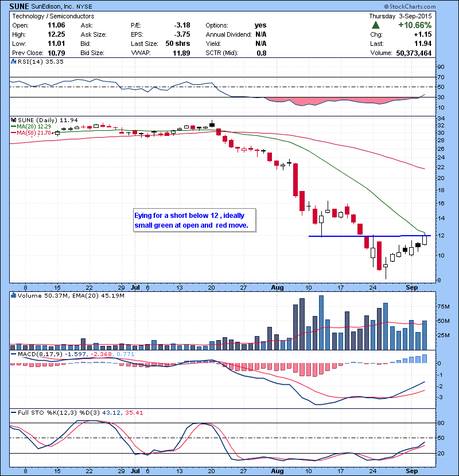Click the NYSE exchange label
Viewport: 459px width, 476px height.
point(84,7)
